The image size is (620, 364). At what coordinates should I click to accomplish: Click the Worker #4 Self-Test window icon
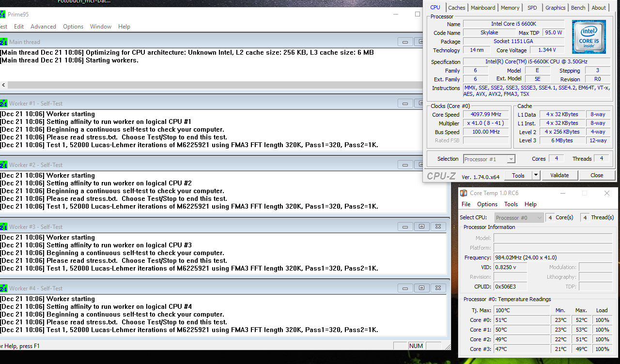pyautogui.click(x=3, y=288)
